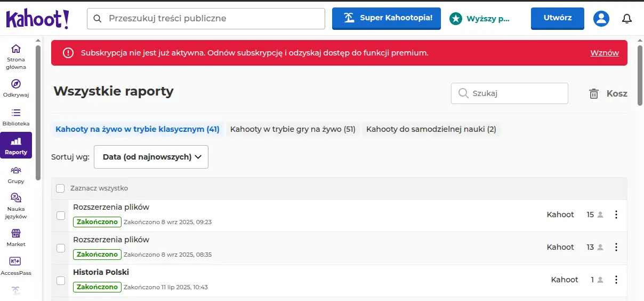
Task: Click the Kahoot! logo
Action: click(x=38, y=19)
